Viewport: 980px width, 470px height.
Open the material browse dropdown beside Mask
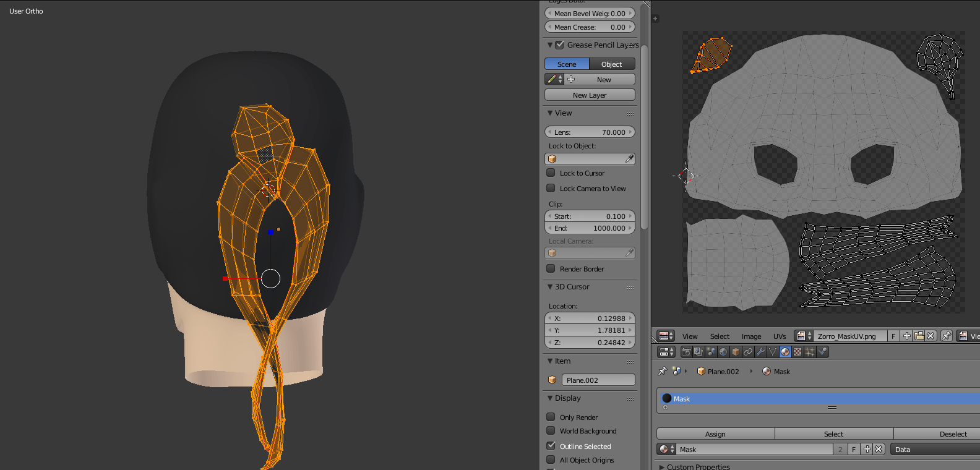point(667,450)
